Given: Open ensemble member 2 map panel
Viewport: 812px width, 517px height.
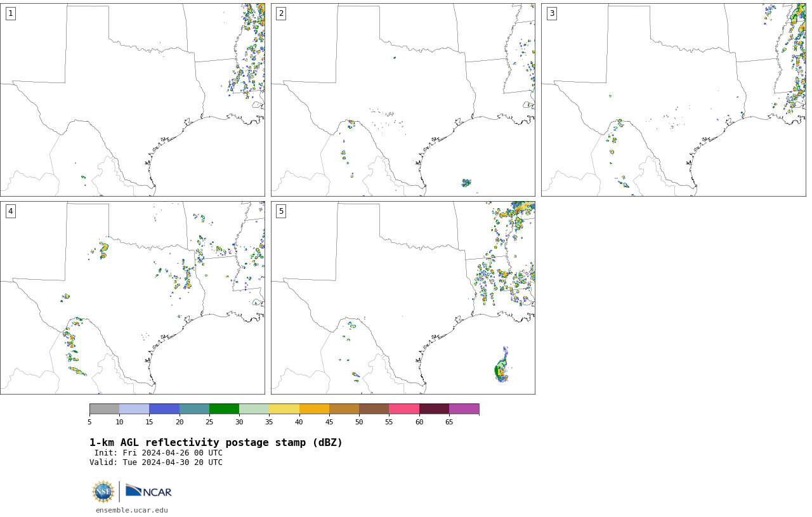Looking at the screenshot, I should pyautogui.click(x=403, y=100).
